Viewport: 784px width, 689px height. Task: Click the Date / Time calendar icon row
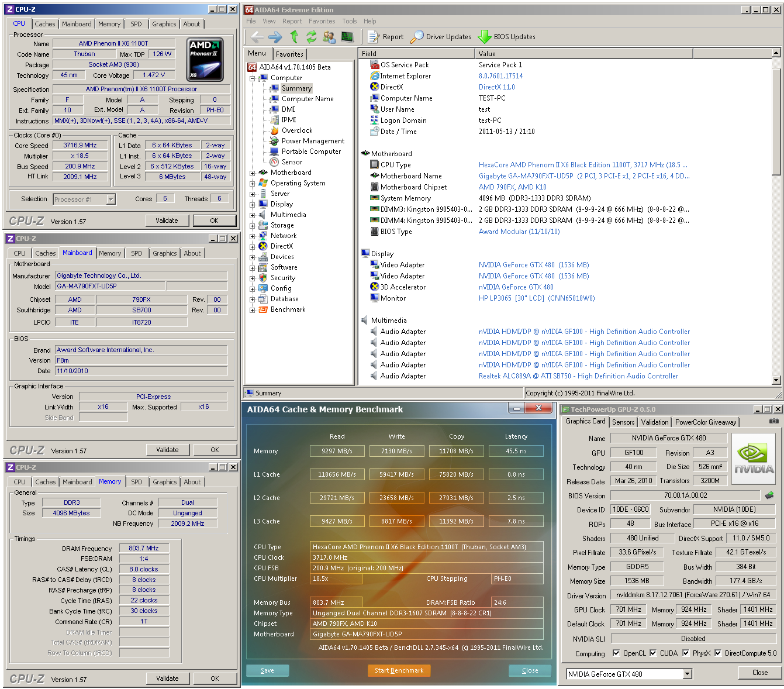375,132
